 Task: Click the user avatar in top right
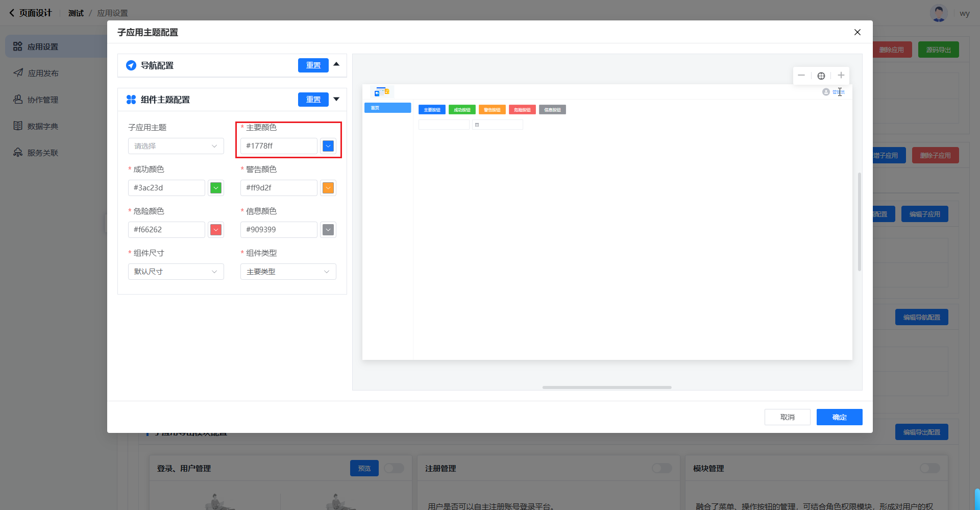938,13
